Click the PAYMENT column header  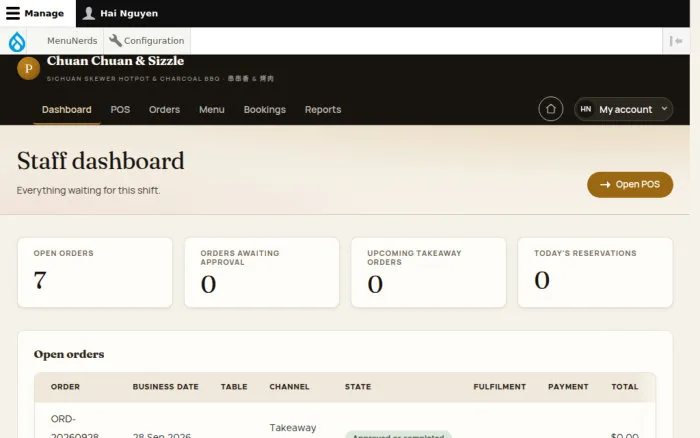[568, 387]
